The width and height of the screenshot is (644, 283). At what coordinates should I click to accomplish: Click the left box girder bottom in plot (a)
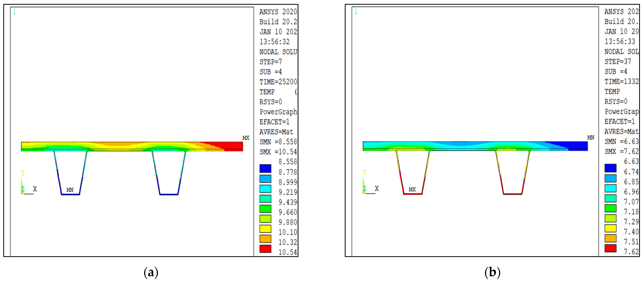70,194
